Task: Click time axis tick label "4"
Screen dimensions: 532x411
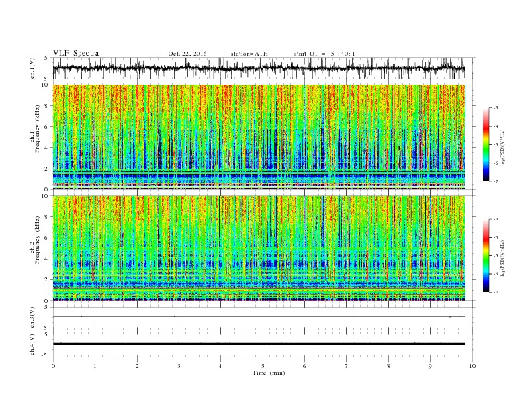Action: click(220, 366)
